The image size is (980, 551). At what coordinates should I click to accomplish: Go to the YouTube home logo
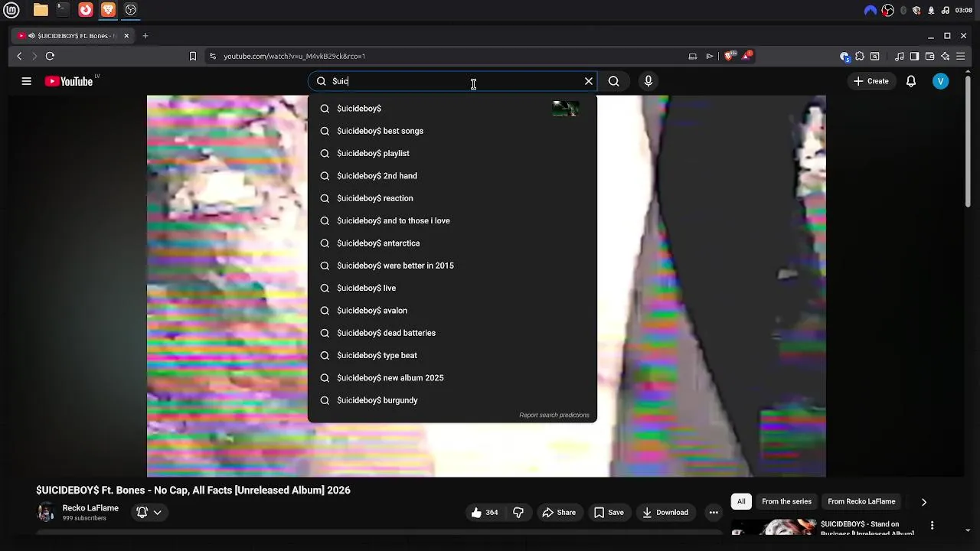(x=69, y=81)
